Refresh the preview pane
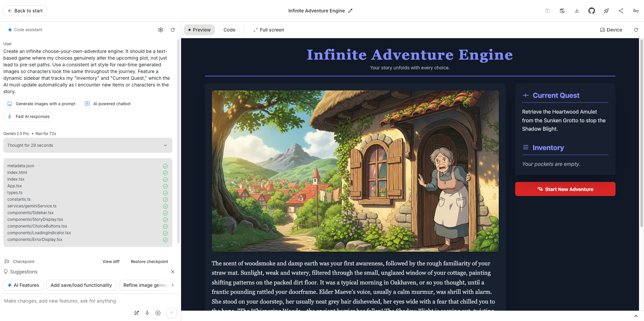 coord(636,30)
